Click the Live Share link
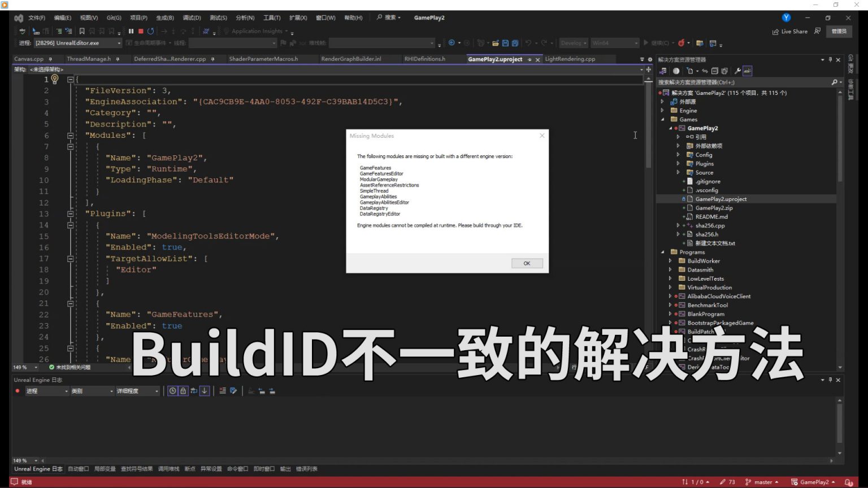868x488 pixels. click(x=790, y=31)
